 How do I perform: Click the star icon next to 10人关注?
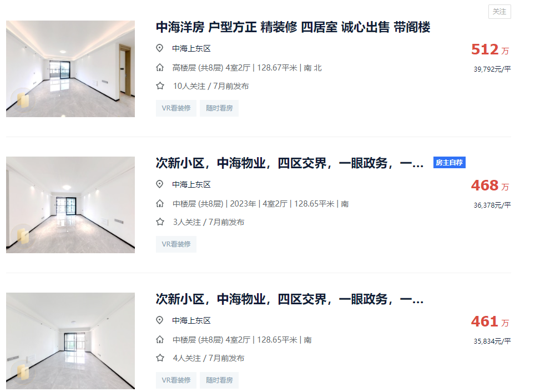[160, 86]
